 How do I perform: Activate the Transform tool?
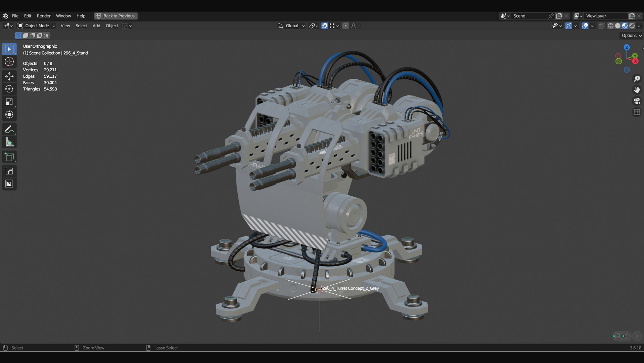(9, 115)
